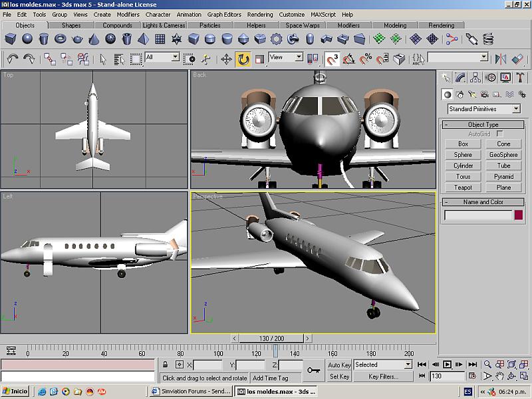Click the teapot icon in Objects shelf
The height and width of the screenshot is (399, 532).
[77, 39]
